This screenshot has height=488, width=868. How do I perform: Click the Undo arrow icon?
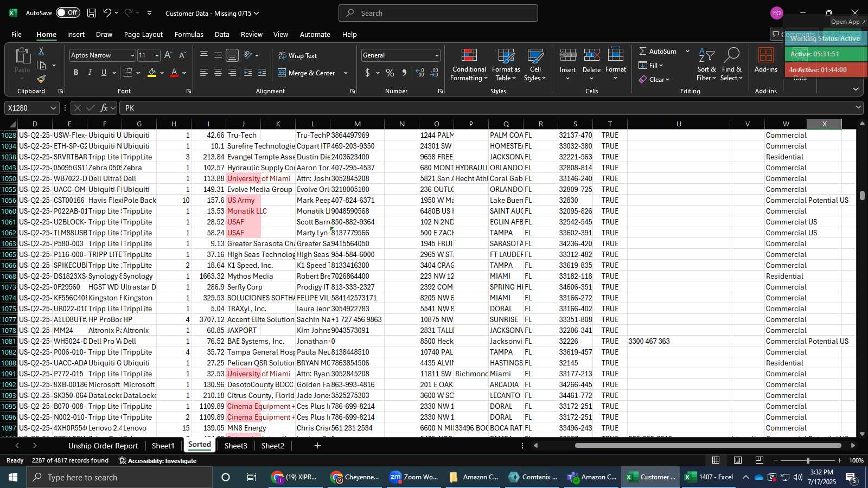coord(107,13)
